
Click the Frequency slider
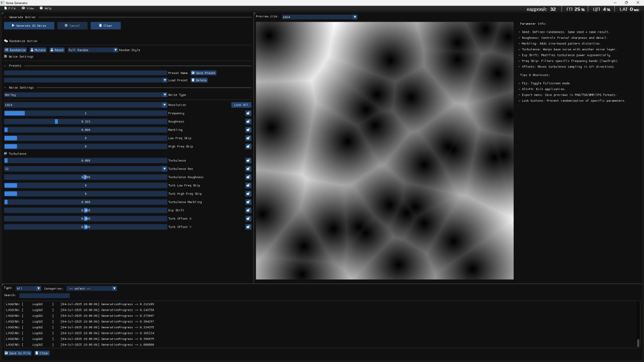click(86, 113)
